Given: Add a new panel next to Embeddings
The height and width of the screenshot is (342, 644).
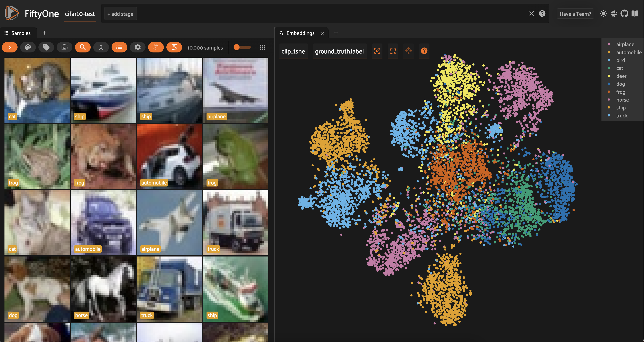Looking at the screenshot, I should 336,33.
